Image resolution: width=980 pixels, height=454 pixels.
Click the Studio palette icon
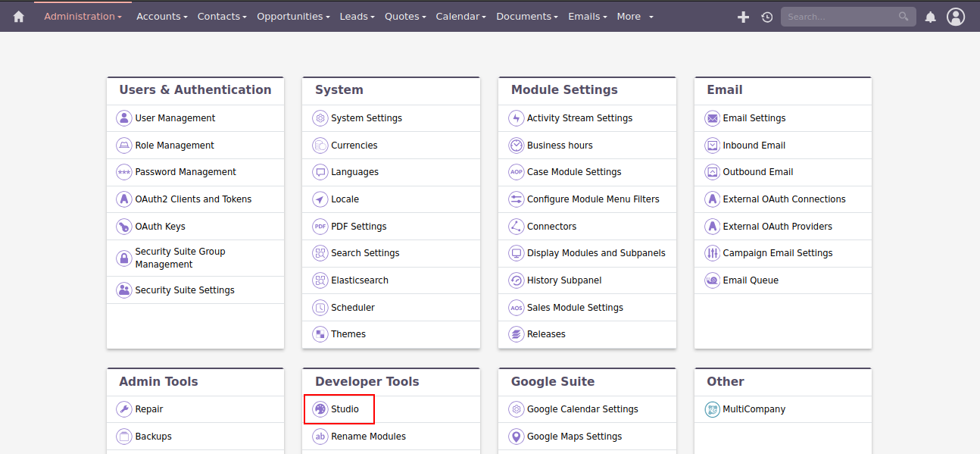[320, 409]
